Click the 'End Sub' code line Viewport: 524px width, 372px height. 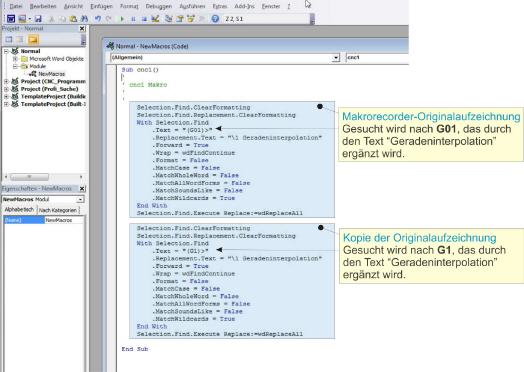coord(135,349)
